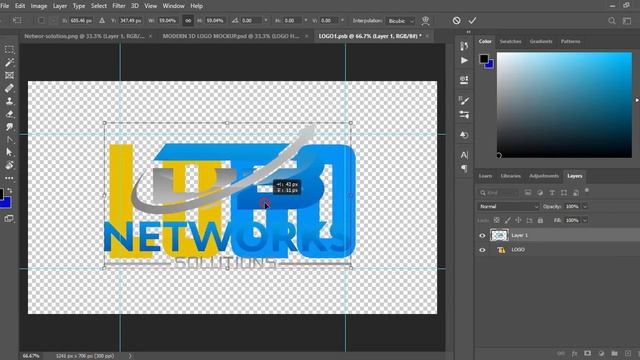Screen dimensions: 640x360
Task: Filter layers by adjustment layer icon
Action: 540,193
